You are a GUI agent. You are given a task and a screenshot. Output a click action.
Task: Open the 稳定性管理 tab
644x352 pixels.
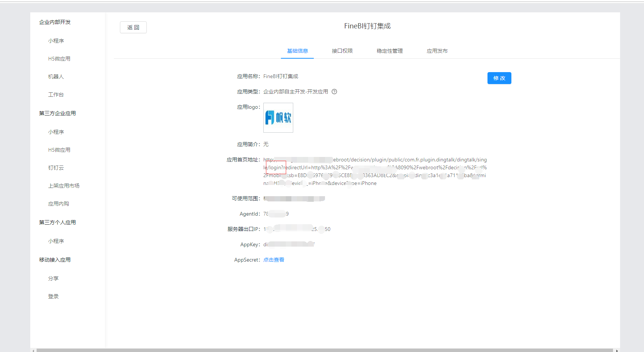(x=390, y=51)
